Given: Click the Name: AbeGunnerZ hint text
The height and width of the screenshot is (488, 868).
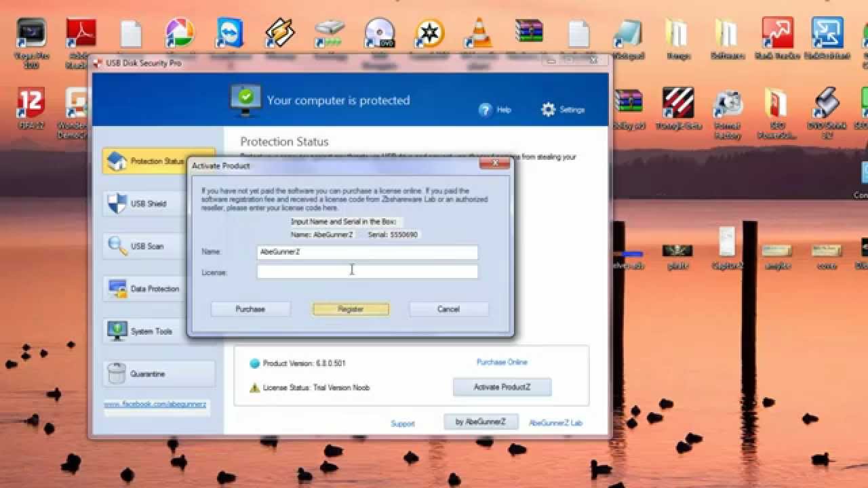Looking at the screenshot, I should pyautogui.click(x=322, y=235).
